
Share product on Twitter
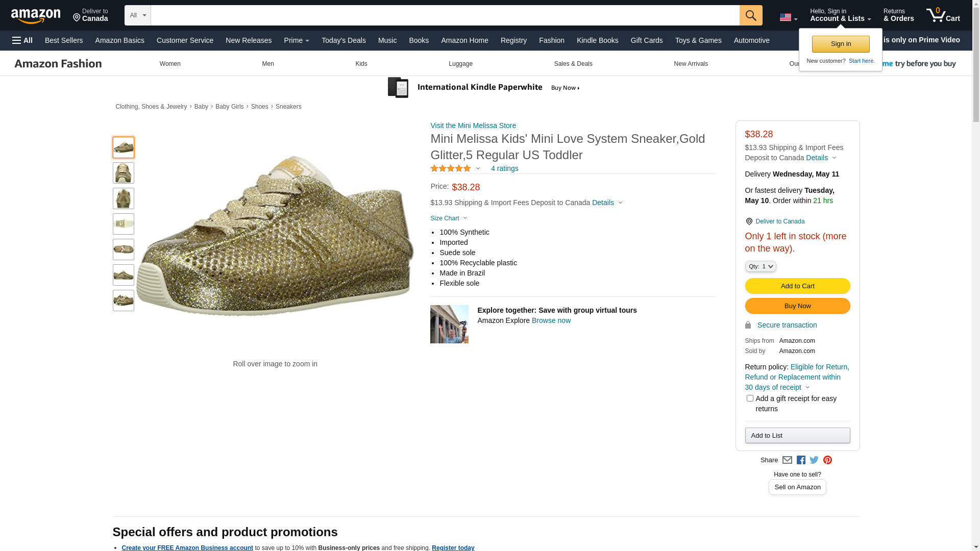point(814,460)
